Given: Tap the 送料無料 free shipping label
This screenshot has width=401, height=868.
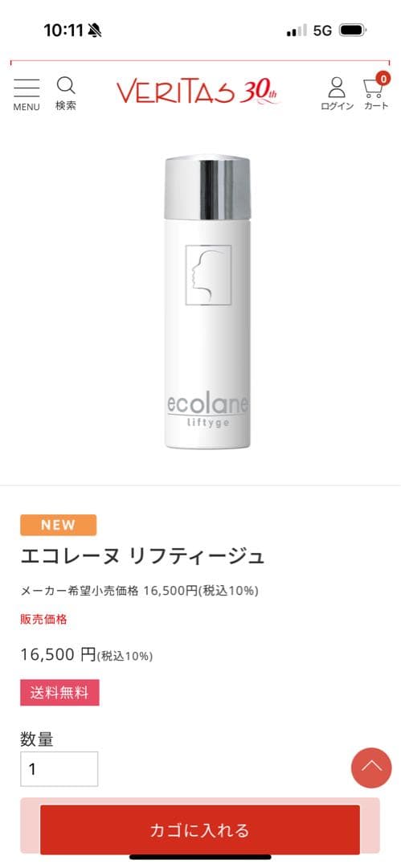Looking at the screenshot, I should pos(59,693).
